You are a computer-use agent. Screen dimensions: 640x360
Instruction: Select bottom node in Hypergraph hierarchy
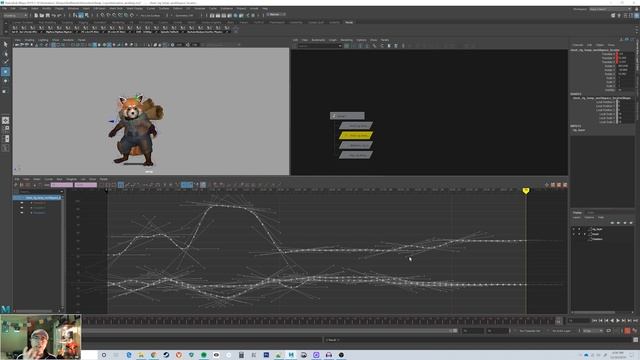[356, 155]
